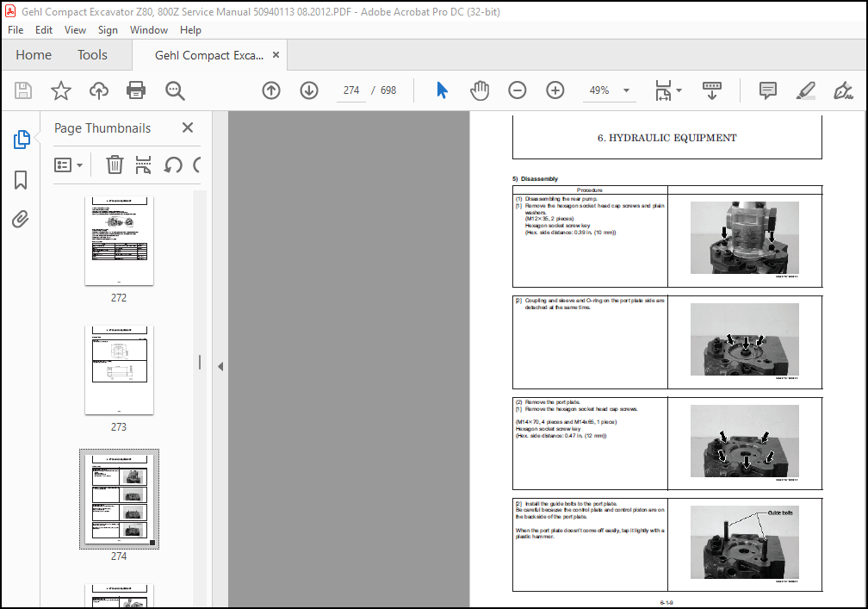Go to the next page arrow
Viewport: 868px width, 609px height.
click(x=309, y=90)
